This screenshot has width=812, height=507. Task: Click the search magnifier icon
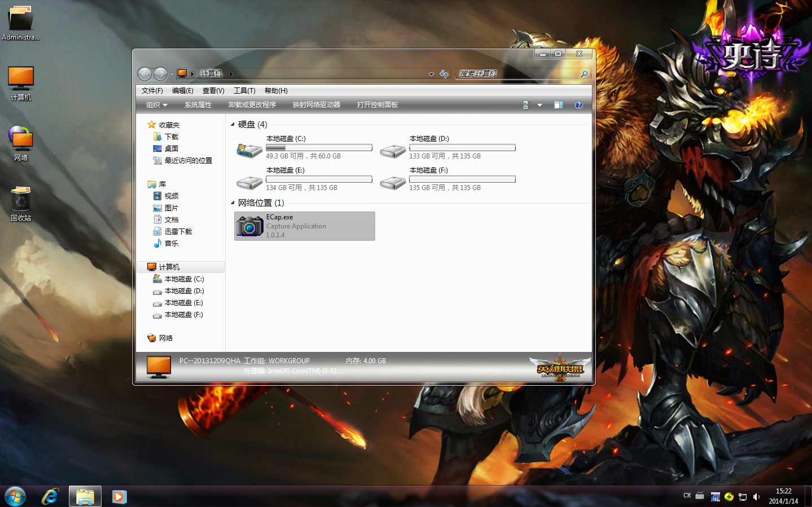[x=584, y=74]
